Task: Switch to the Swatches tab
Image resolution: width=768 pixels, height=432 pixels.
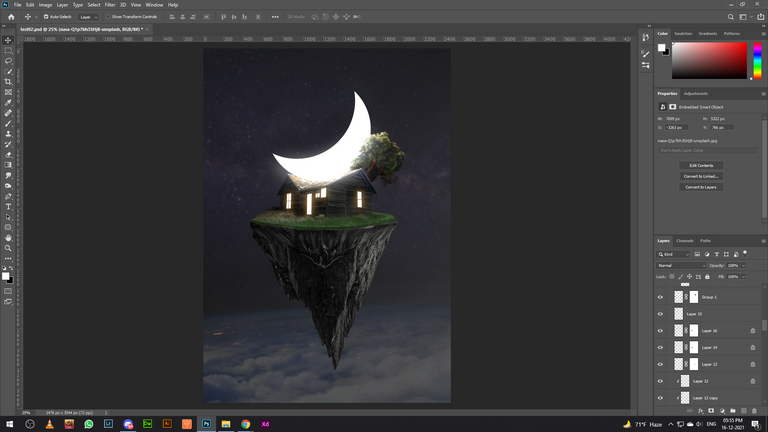Action: (683, 34)
